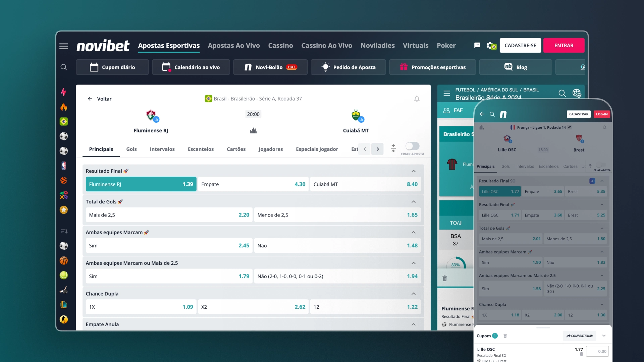The height and width of the screenshot is (362, 644).
Task: Click the globe icon in Brasileirão panel
Action: (577, 93)
